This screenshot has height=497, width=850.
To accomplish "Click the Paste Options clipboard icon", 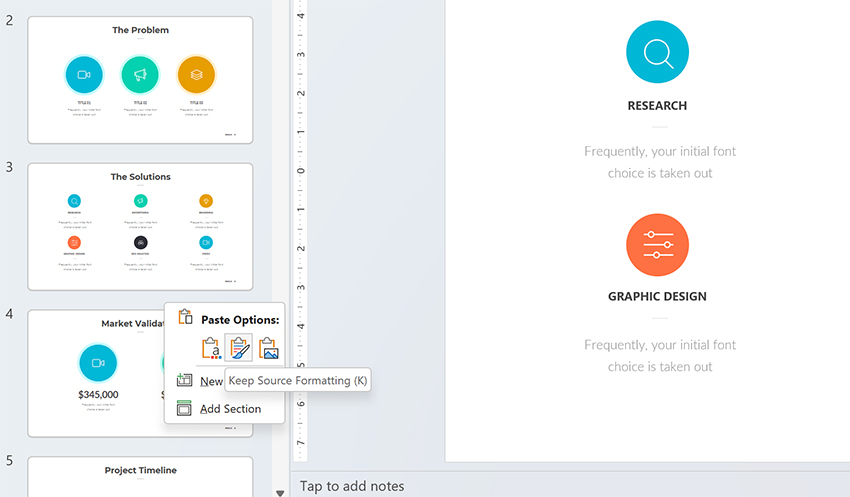I will click(x=185, y=317).
